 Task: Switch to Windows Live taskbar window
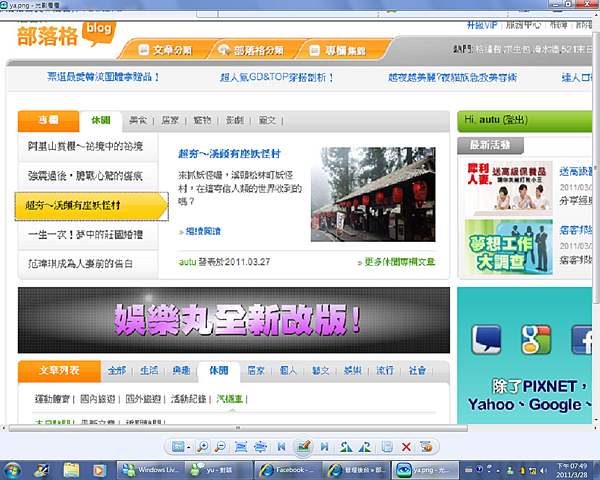click(x=150, y=470)
